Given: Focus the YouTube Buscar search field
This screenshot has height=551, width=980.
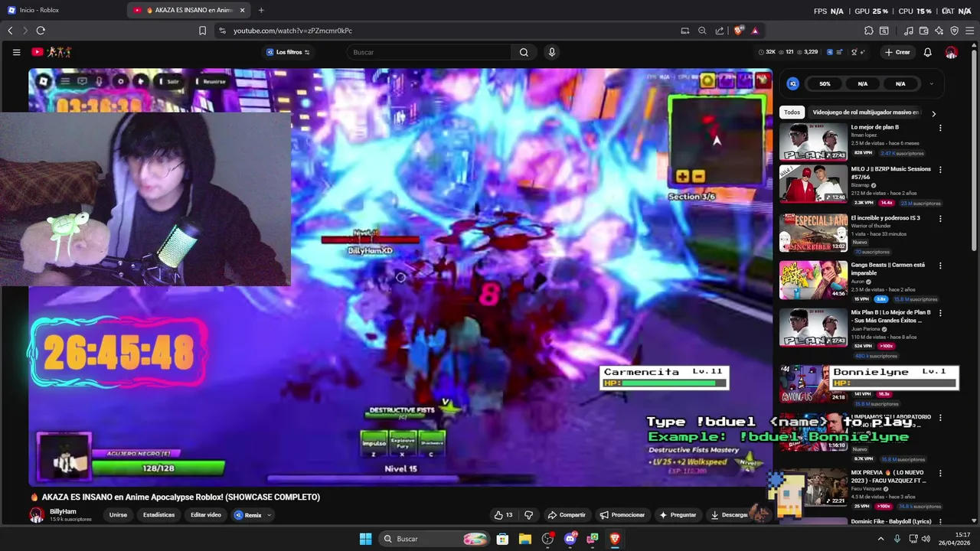Looking at the screenshot, I should pos(429,52).
